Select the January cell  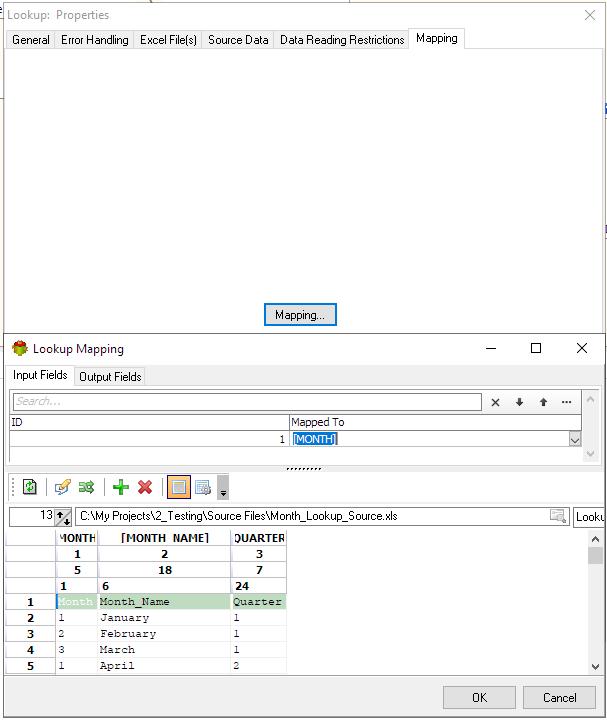164,618
